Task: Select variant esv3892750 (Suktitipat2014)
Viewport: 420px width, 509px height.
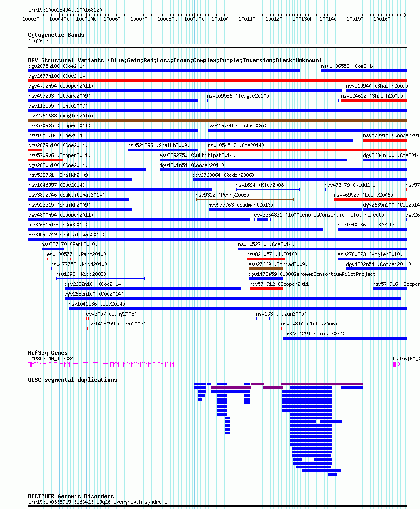Action: tap(197, 156)
